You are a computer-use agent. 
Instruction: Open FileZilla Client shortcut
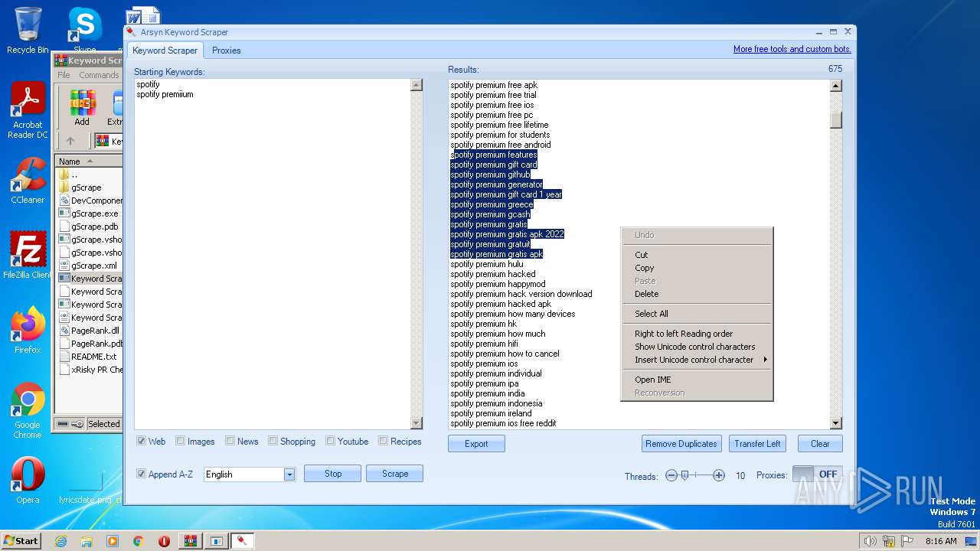coord(28,255)
